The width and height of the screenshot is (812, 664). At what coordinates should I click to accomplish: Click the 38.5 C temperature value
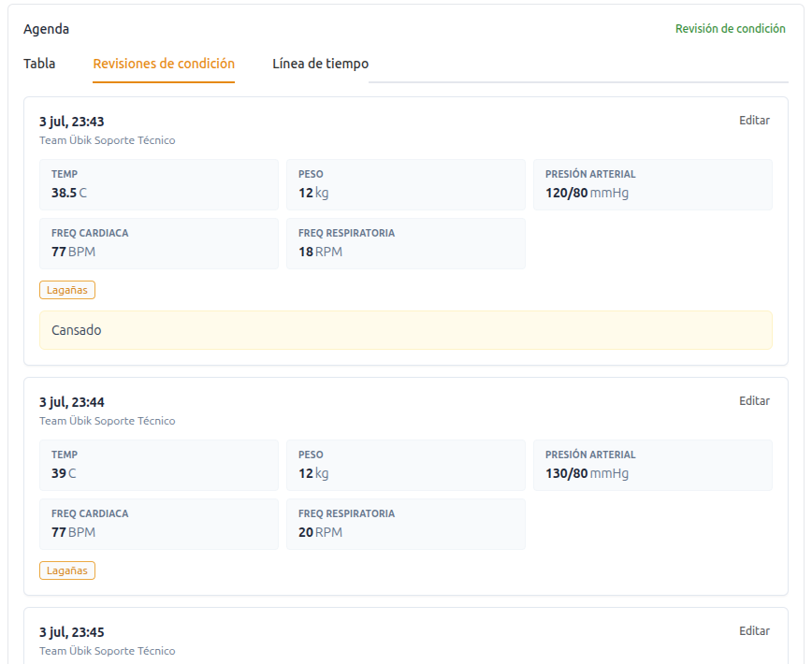[x=69, y=193]
